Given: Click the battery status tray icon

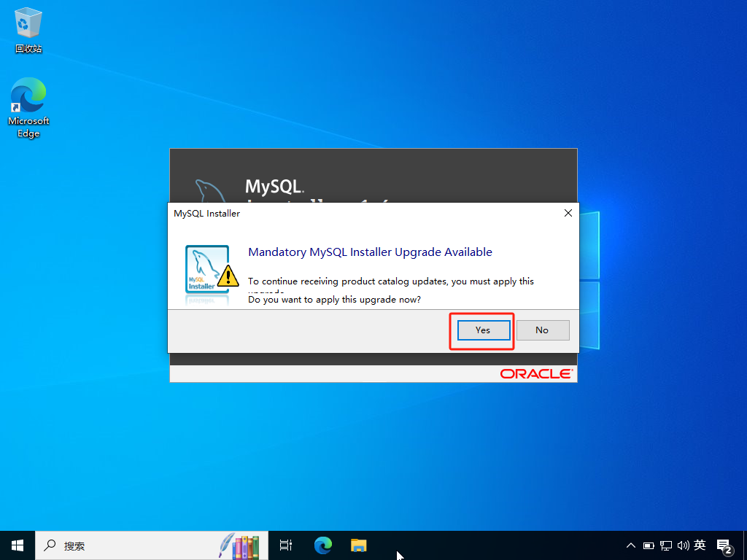Looking at the screenshot, I should pos(649,545).
